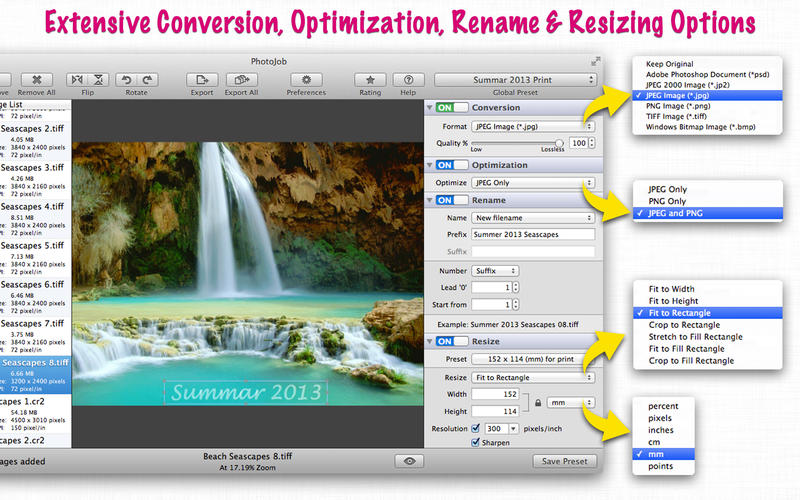Choose inches in the units menu
This screenshot has height=500, width=800.
663,430
